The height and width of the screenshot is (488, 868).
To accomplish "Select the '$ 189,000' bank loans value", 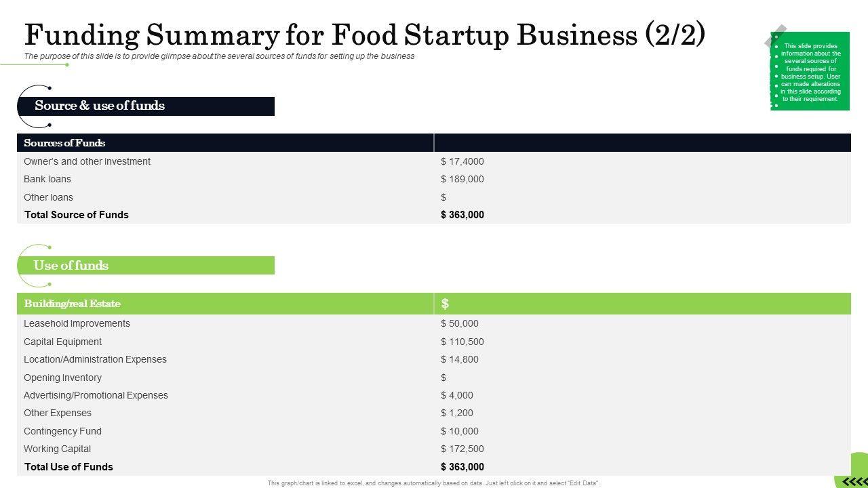I will point(462,179).
